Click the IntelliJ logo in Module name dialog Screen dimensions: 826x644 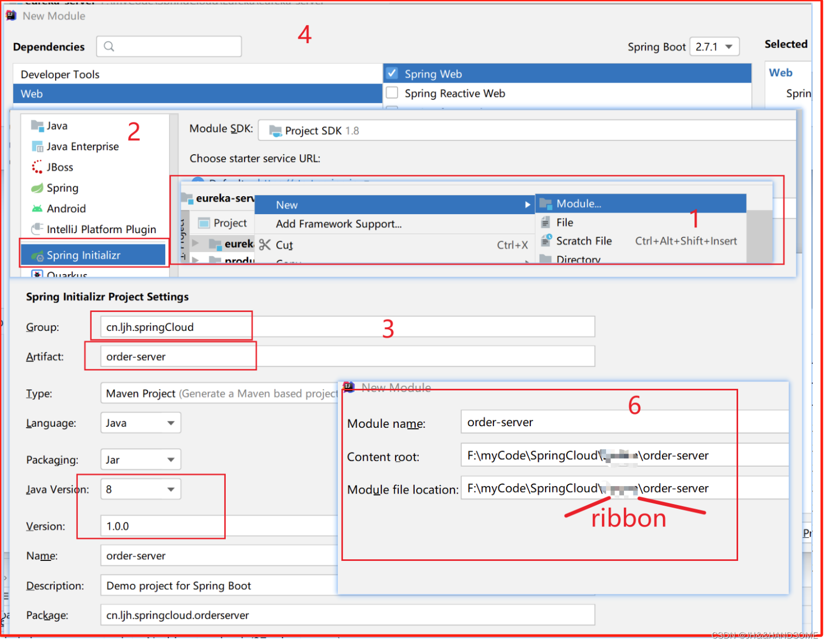click(348, 387)
